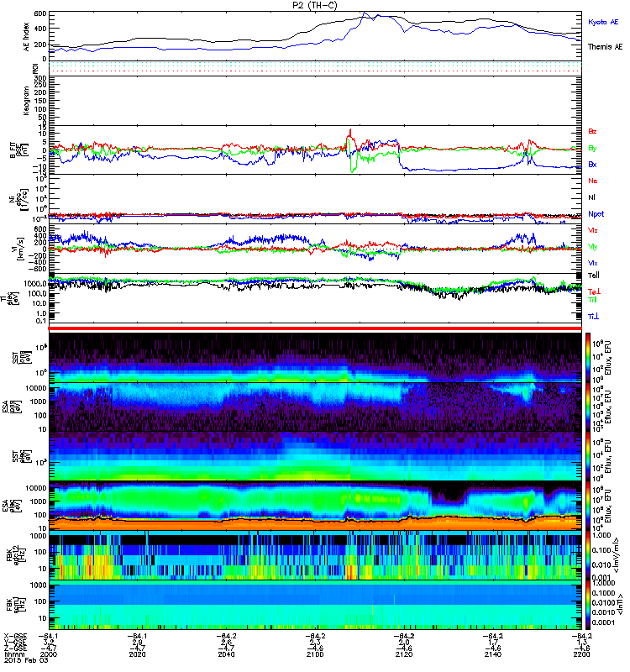This screenshot has height=672, width=630.
Task: Click the SST electrons Eflux color bar
Action: (x=588, y=456)
